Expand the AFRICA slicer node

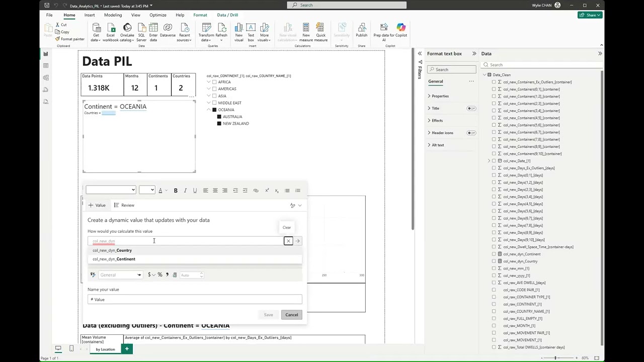[209, 82]
